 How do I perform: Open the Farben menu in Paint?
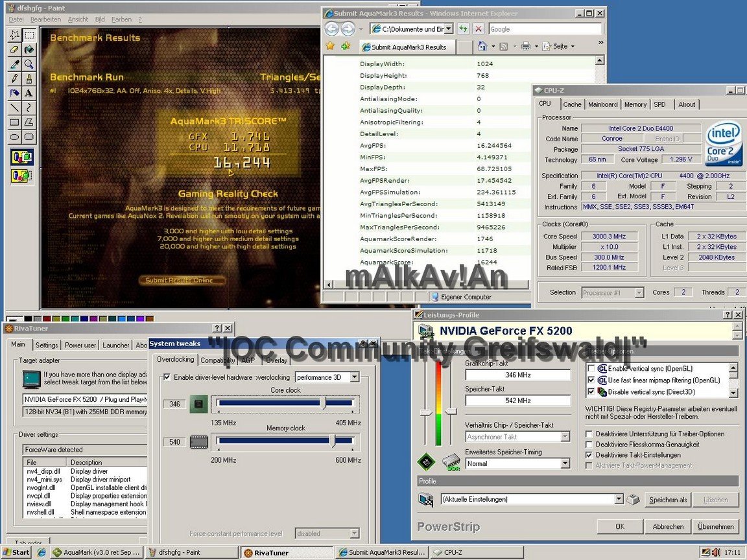pos(121,19)
